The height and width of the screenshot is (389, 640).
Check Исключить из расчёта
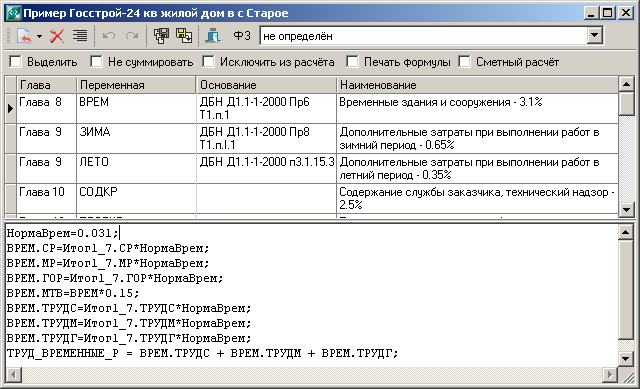[208, 62]
